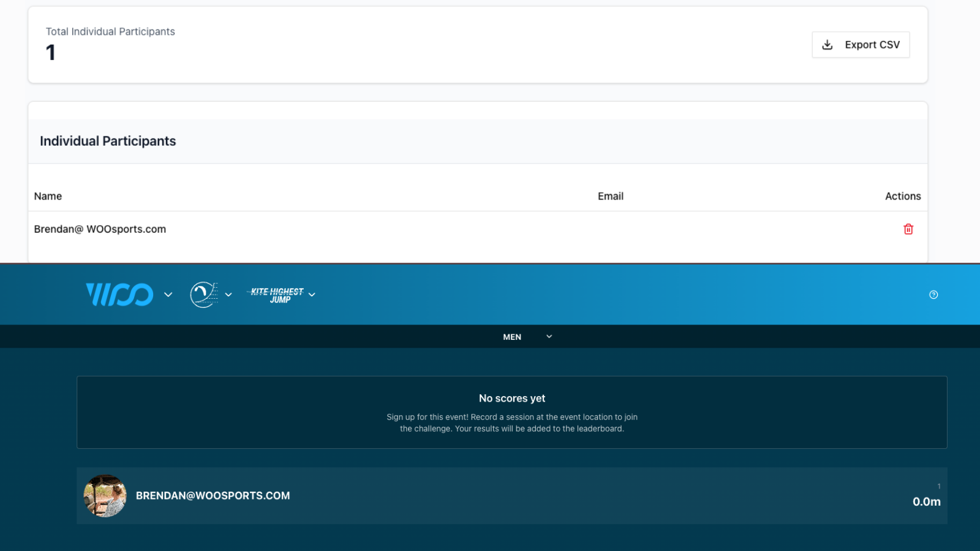Click the kite sport icon

click(x=204, y=294)
